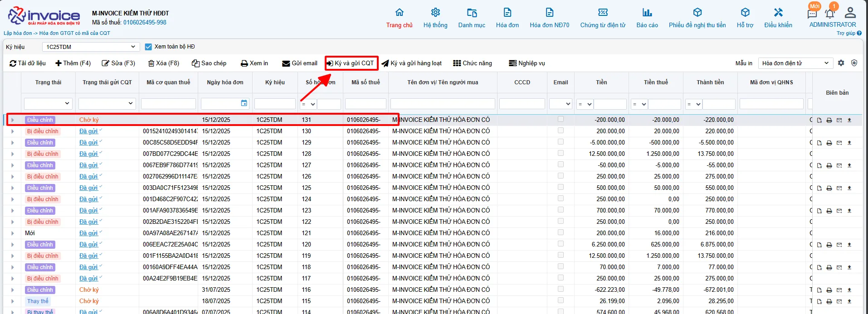Open the Tiền operator dropdown
868x314 pixels.
pyautogui.click(x=585, y=104)
